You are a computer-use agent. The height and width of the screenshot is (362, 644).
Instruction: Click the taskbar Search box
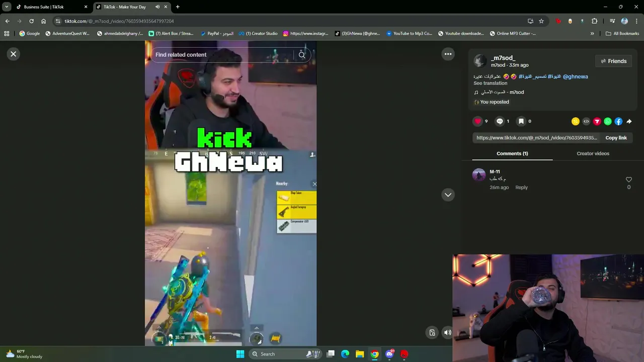click(x=285, y=354)
